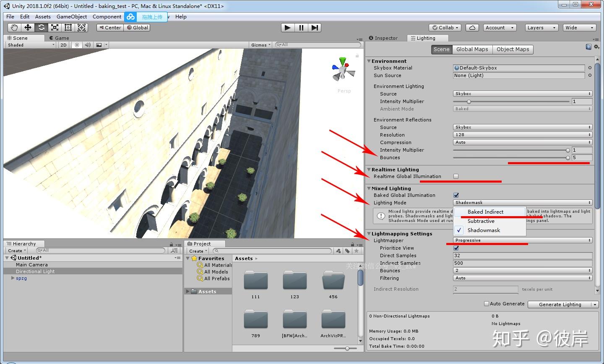Adjust Environment Lighting Intensity Multiplier slider
The image size is (604, 364).
(511, 101)
